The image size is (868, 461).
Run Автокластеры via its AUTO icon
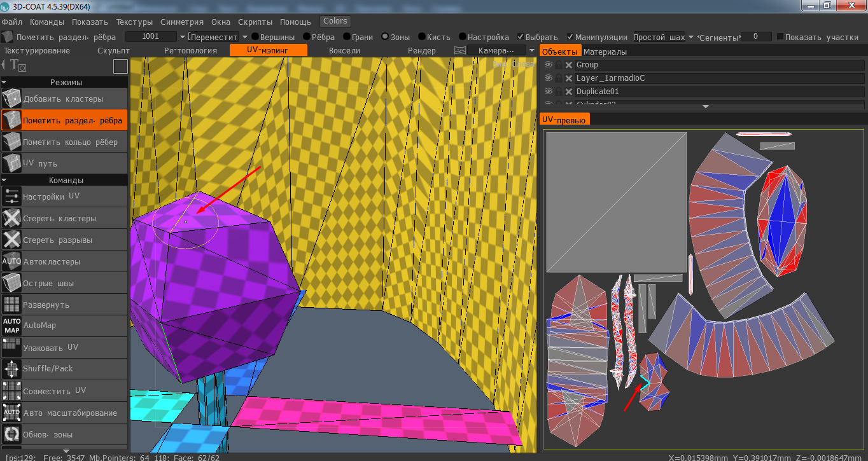point(11,261)
